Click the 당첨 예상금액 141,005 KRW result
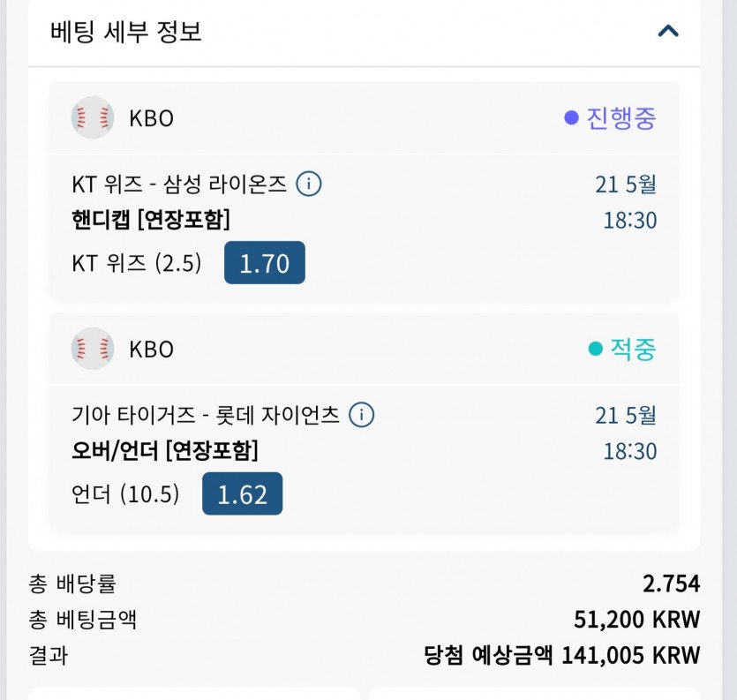737x700 pixels. click(561, 655)
